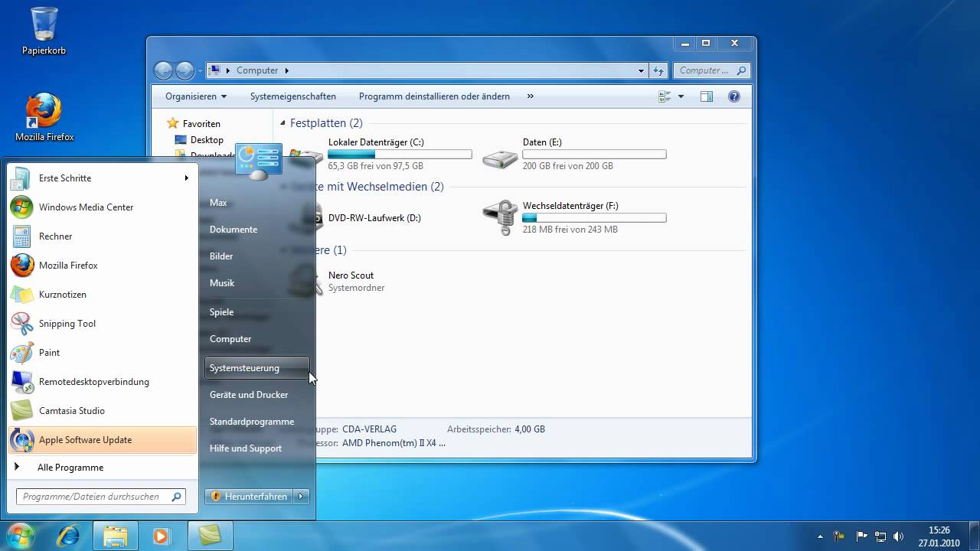Open recent pages dropdown next to navigation arrows
Viewport: 980px width, 551px height.
pos(201,70)
